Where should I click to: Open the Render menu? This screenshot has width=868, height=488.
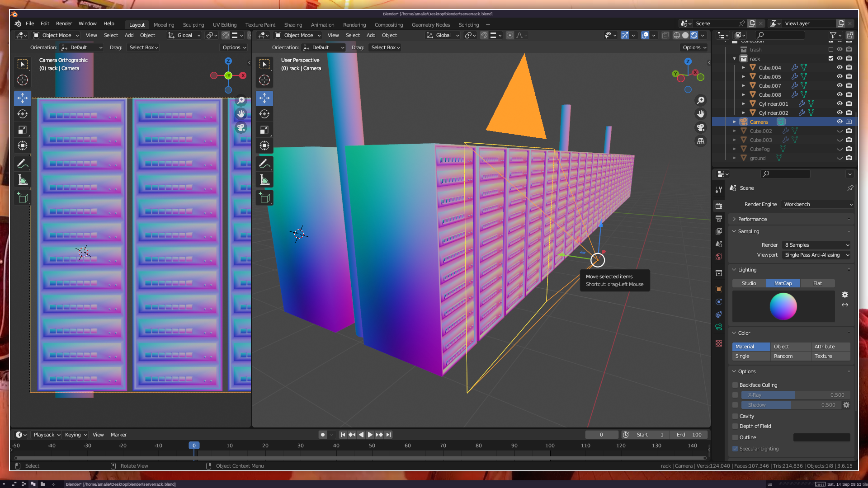pyautogui.click(x=64, y=23)
